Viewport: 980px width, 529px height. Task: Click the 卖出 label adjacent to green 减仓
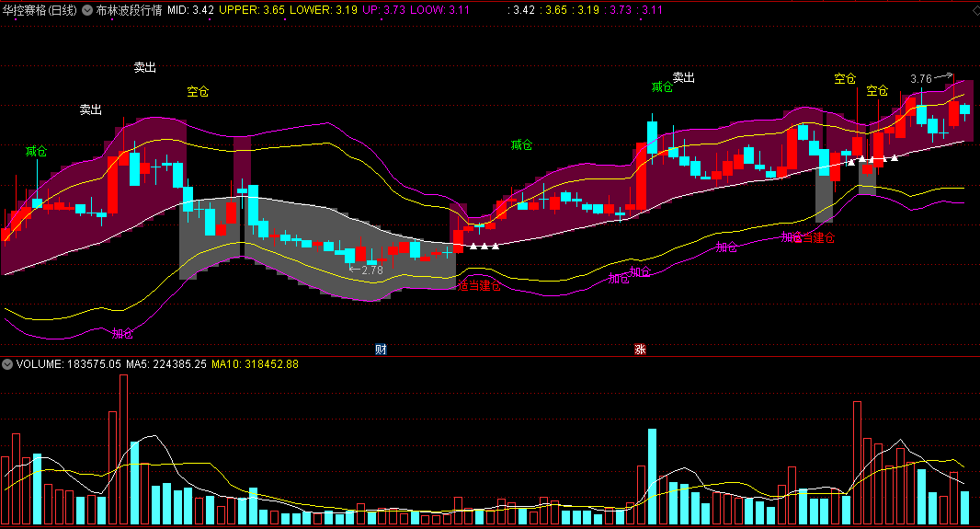[684, 77]
